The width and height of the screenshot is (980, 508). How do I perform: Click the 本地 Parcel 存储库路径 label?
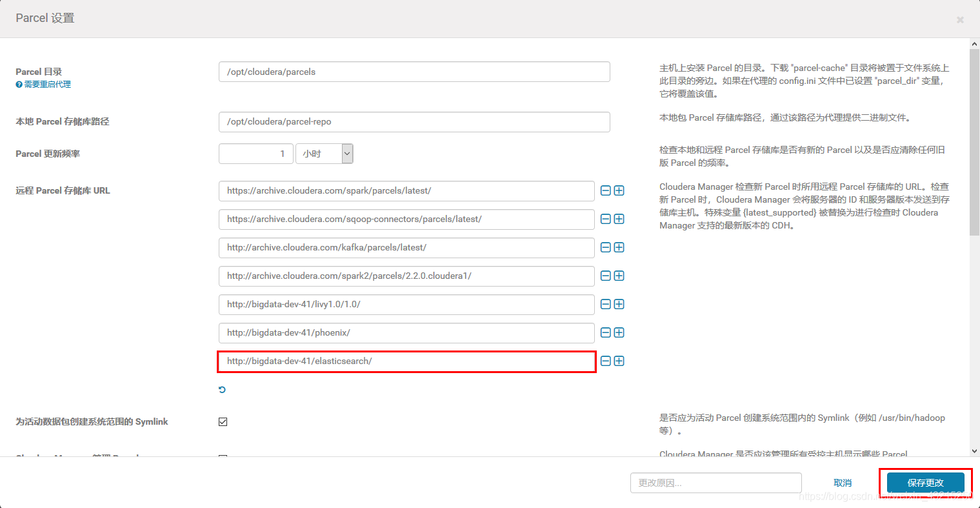[63, 121]
